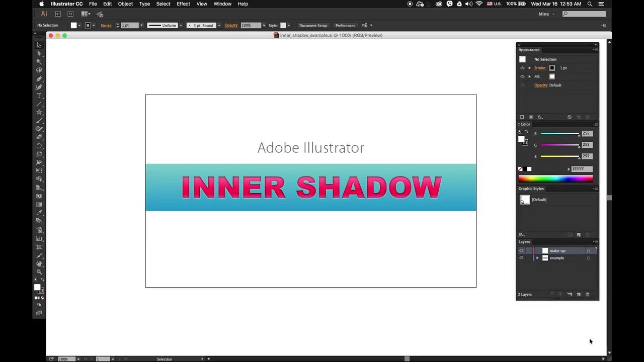Screen dimensions: 644x362
Task: Click the Add New Effect fx icon
Action: [540, 117]
